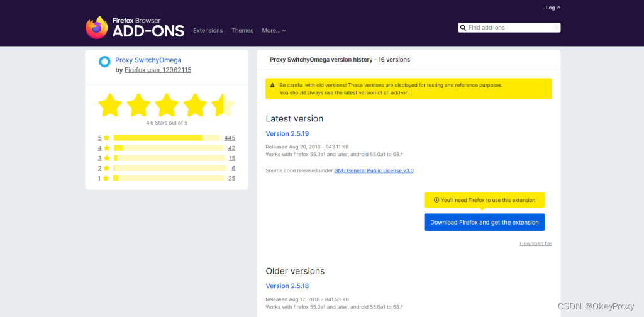Click the five-star rating progress bar
Screen dimensions: 644x317
pyautogui.click(x=167, y=138)
